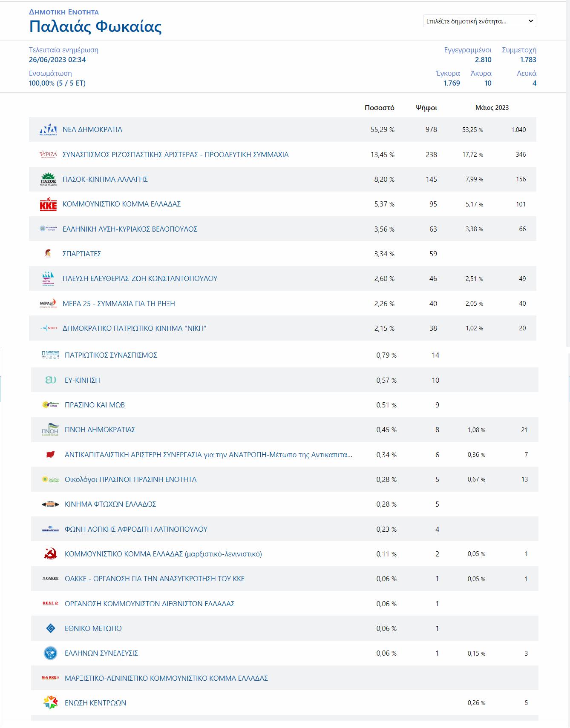Select ΕΛΛΗΝΩΝ ΣΥΝΕΛΕΥΣΙΣ party name
Image resolution: width=570 pixels, height=728 pixels.
101,653
